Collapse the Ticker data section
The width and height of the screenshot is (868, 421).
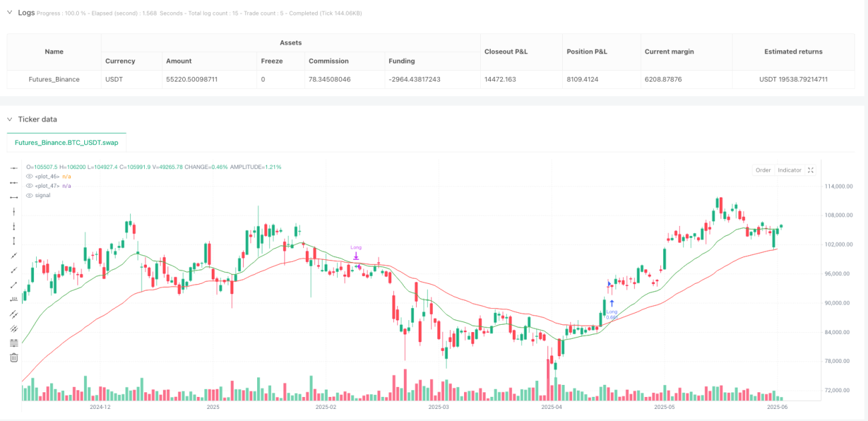pyautogui.click(x=10, y=119)
